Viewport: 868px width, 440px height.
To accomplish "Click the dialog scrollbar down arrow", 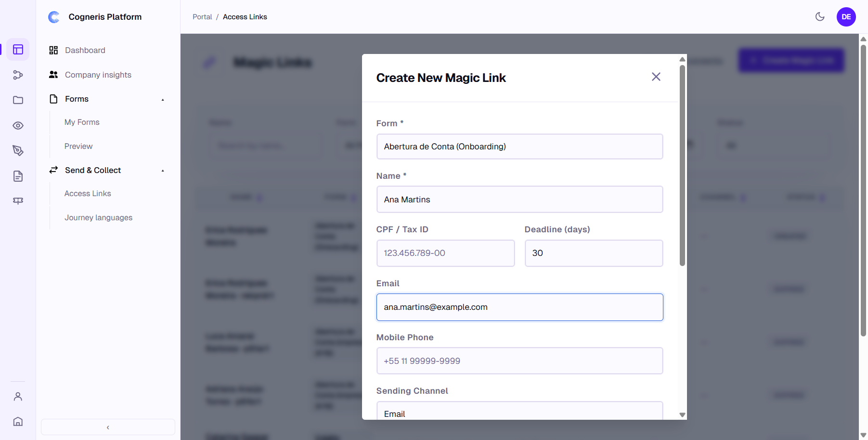I will (682, 415).
